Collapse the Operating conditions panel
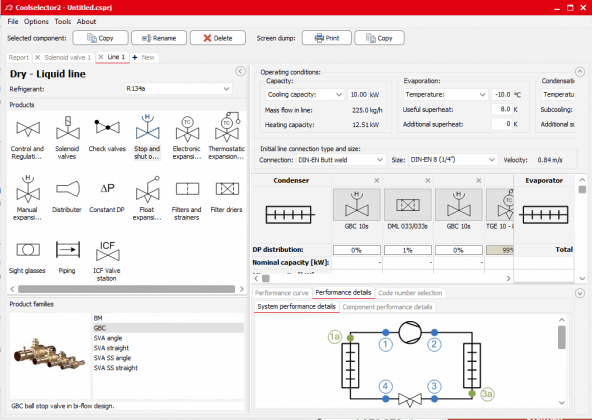Viewport: 592px width, 420px height. (x=580, y=71)
